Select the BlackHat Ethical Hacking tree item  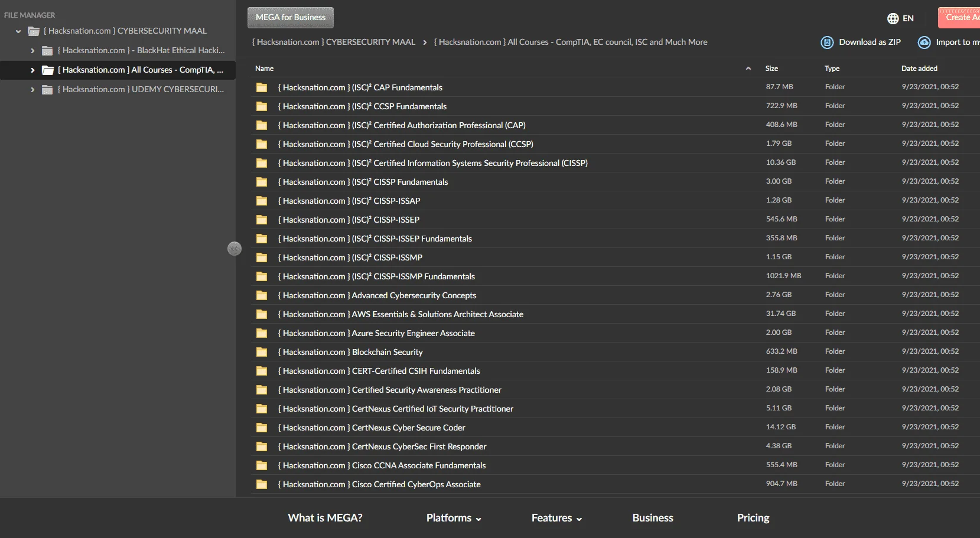point(141,51)
